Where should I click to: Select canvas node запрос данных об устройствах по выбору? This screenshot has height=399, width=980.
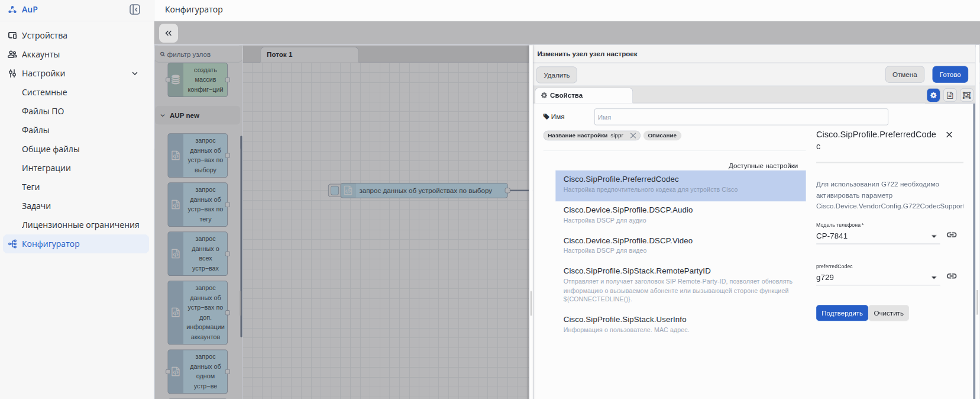coord(425,191)
